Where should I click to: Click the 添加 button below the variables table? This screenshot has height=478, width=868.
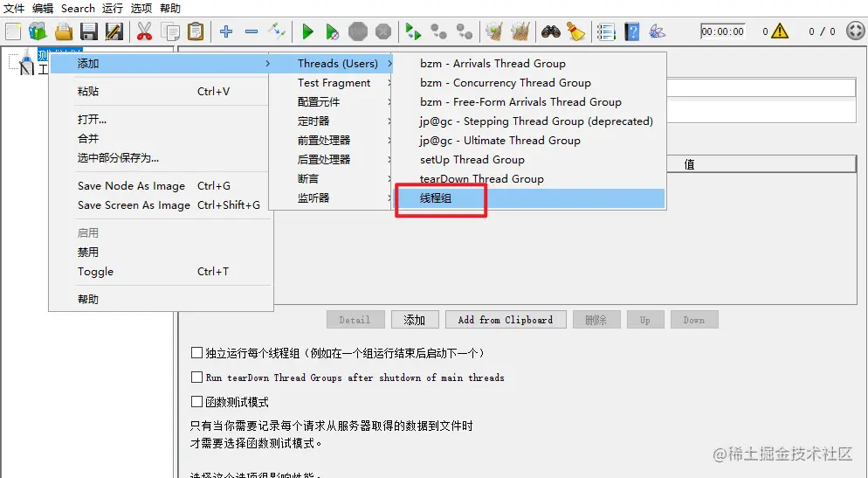point(415,320)
